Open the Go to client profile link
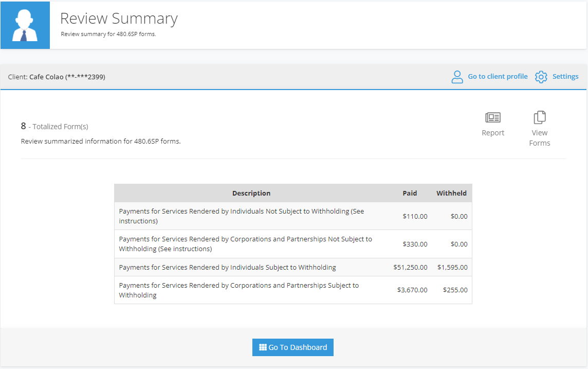588x369 pixels. point(498,77)
